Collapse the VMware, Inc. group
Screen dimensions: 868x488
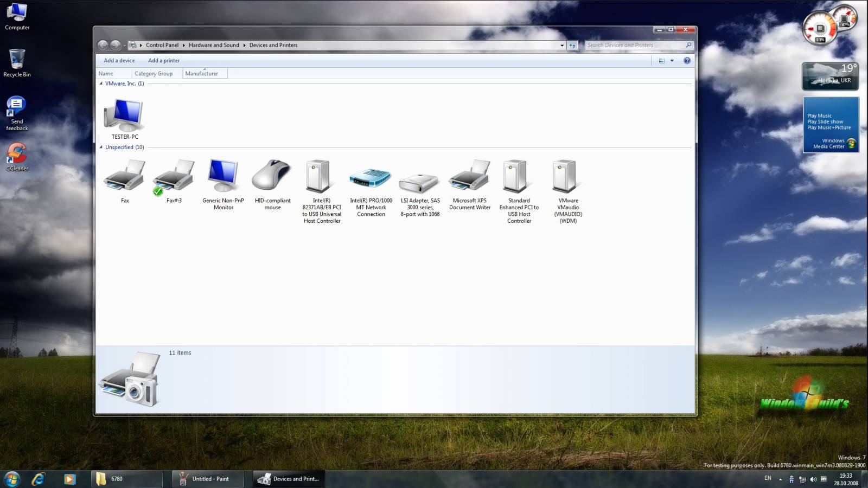101,84
